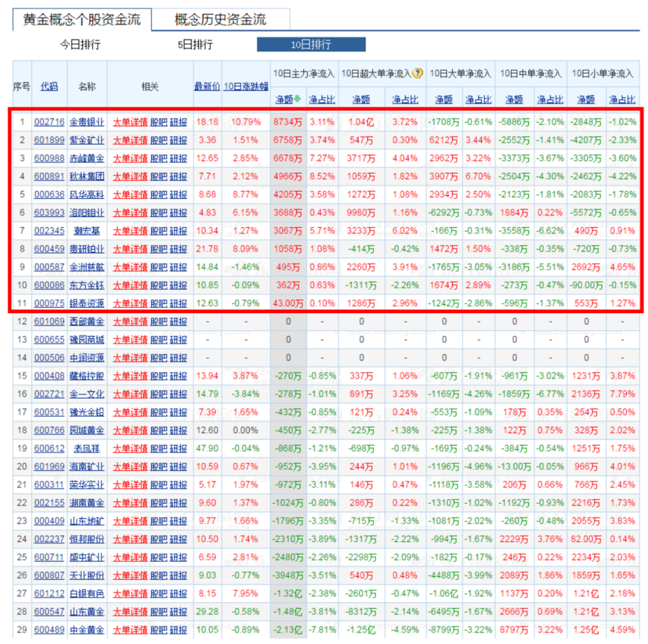Open 研报 for the 盛屯矿业 row
The image size is (648, 644).
pos(179,558)
